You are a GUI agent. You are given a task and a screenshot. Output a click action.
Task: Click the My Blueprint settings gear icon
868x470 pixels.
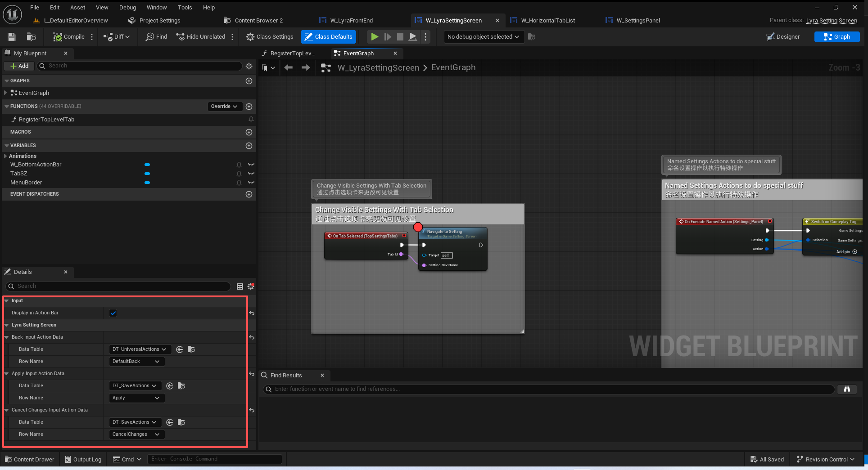click(x=249, y=66)
